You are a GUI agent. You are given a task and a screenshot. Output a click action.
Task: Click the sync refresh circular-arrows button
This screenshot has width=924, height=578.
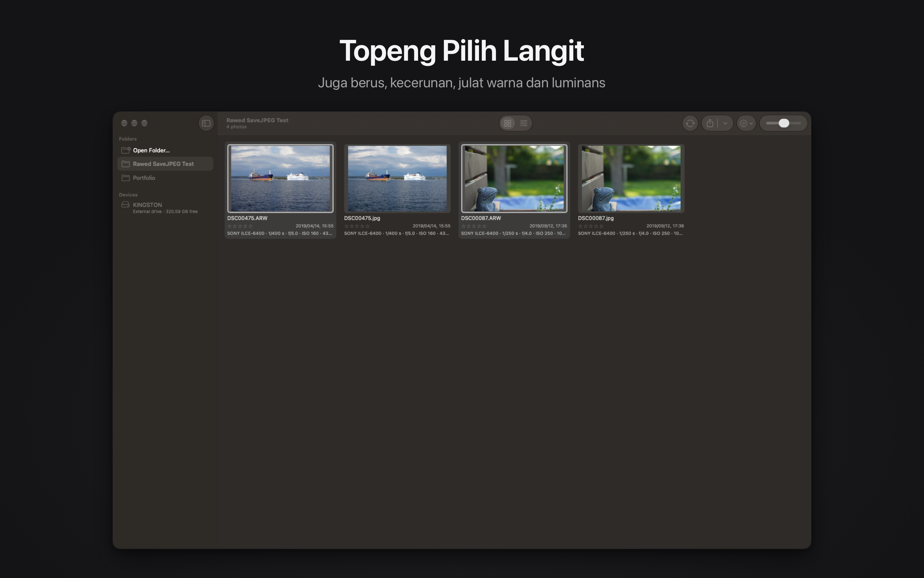pyautogui.click(x=690, y=123)
